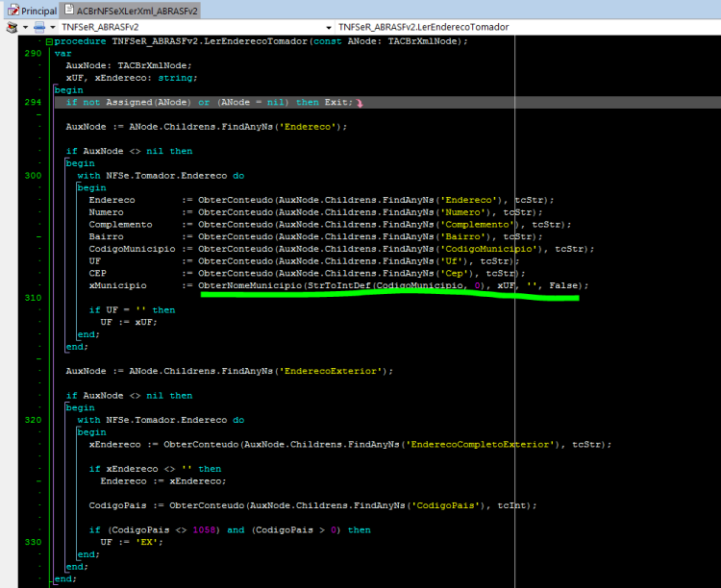Click 'with NFSe.Tomador.Endereco do' on line 320

pyautogui.click(x=161, y=420)
